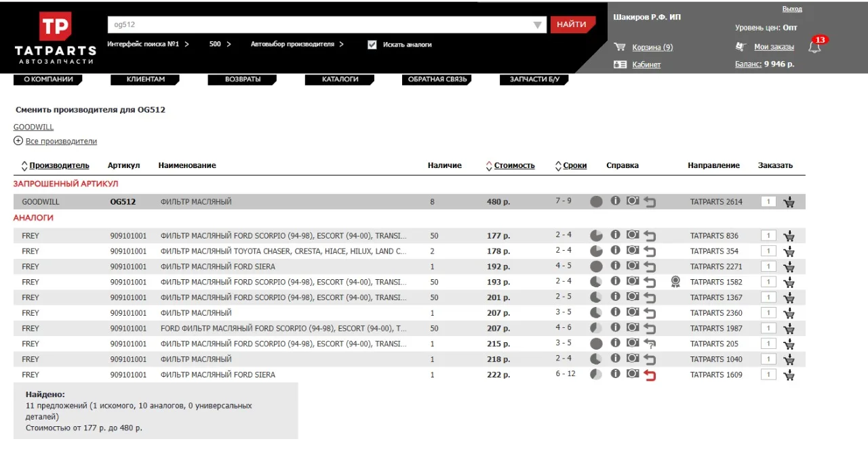Click TATPARTS 1987 direction cell
The height and width of the screenshot is (454, 868).
click(x=716, y=329)
